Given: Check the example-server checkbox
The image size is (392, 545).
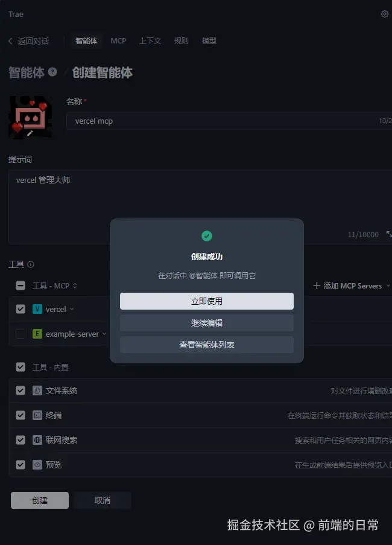Looking at the screenshot, I should pyautogui.click(x=21, y=334).
